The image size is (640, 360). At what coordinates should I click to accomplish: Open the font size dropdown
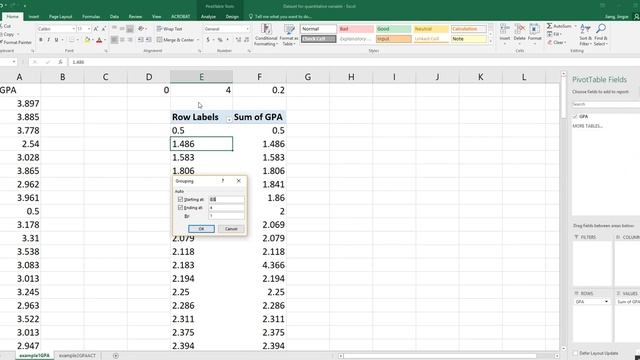tap(89, 29)
